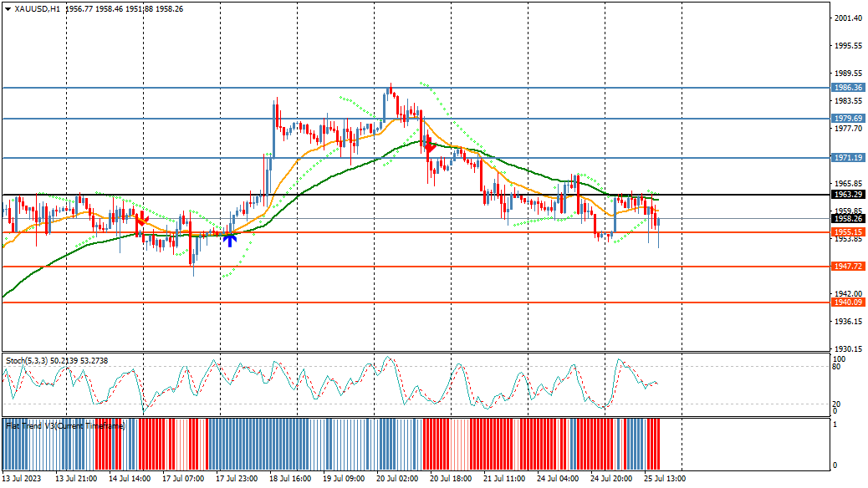Select the 1971.19 blue level tag
Viewport: 868px width, 488px height.
(848, 158)
